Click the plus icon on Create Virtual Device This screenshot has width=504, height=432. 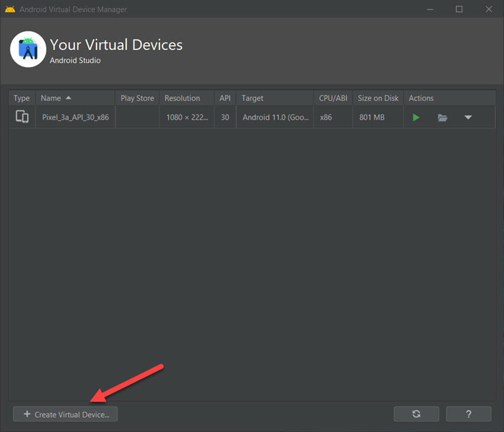[x=26, y=414]
